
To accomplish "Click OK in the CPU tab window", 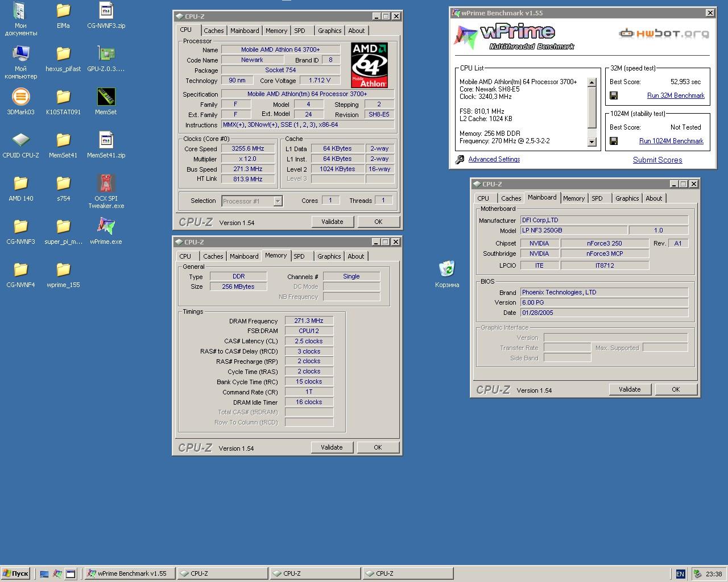I will pos(378,222).
